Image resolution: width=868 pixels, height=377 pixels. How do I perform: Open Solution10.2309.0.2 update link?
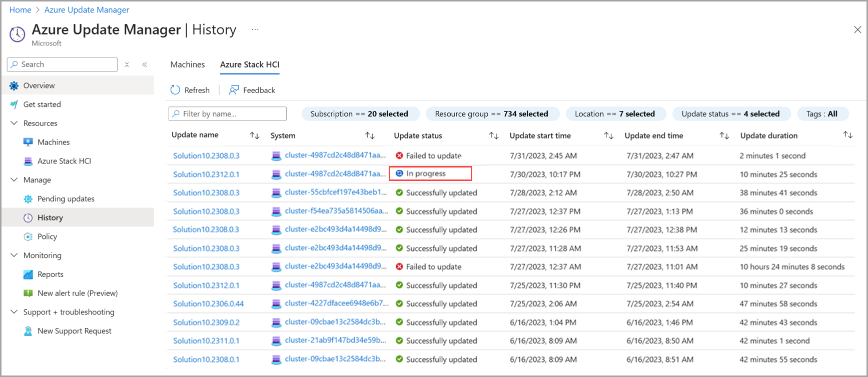pos(206,322)
